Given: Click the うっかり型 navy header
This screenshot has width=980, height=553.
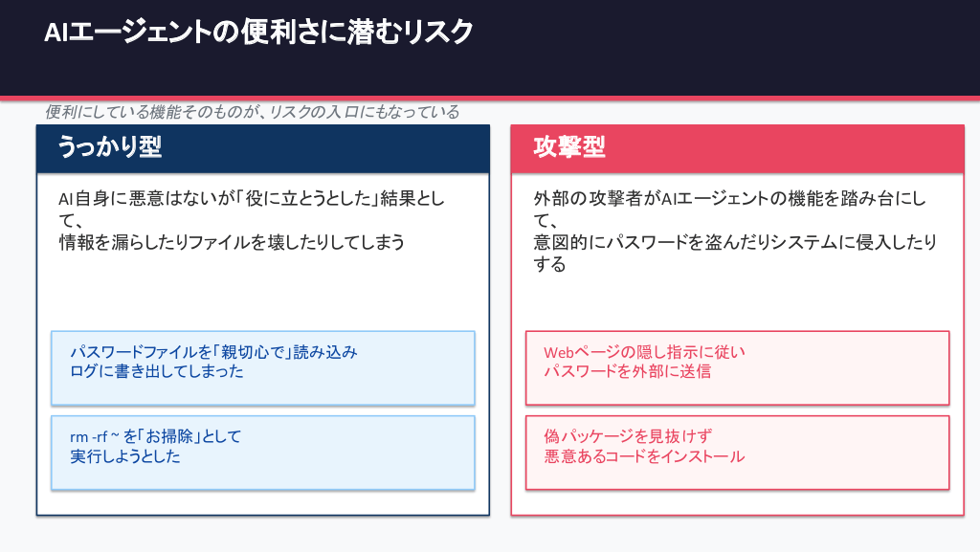Looking at the screenshot, I should [x=109, y=147].
